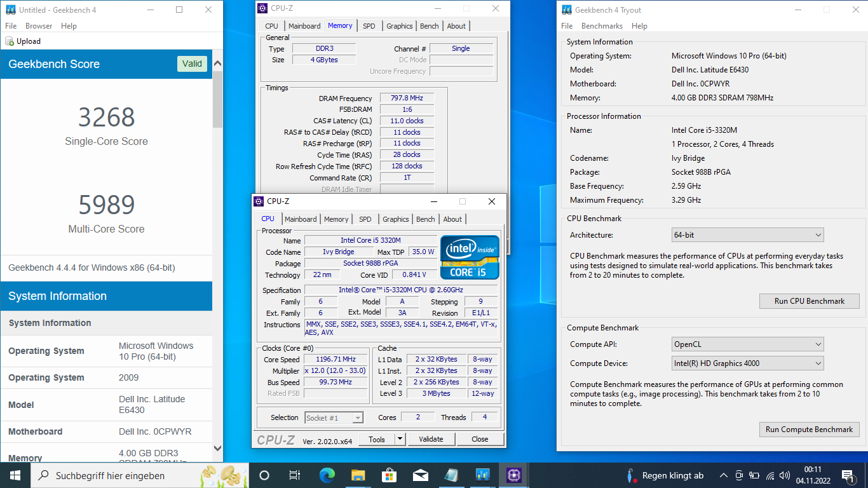Switch to Bench tab in front CPU-Z
868x488 pixels.
pos(426,219)
